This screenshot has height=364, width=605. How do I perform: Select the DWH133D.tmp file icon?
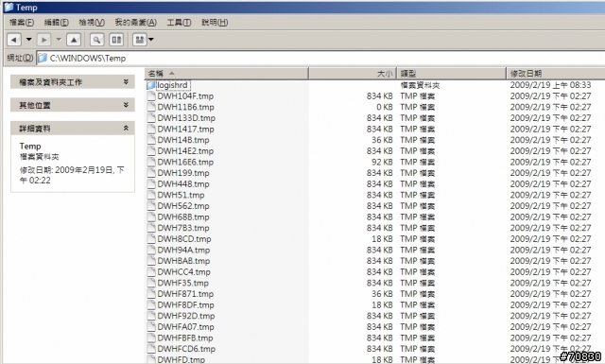click(151, 118)
